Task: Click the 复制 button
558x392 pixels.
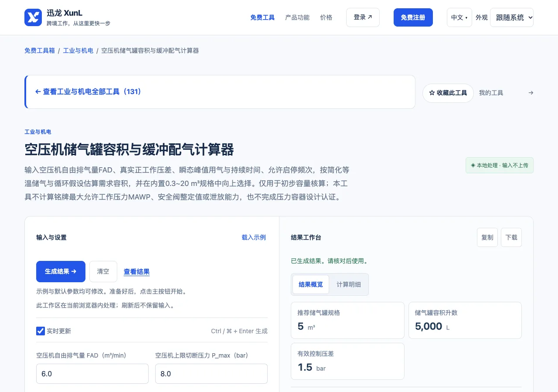Action: (487, 237)
